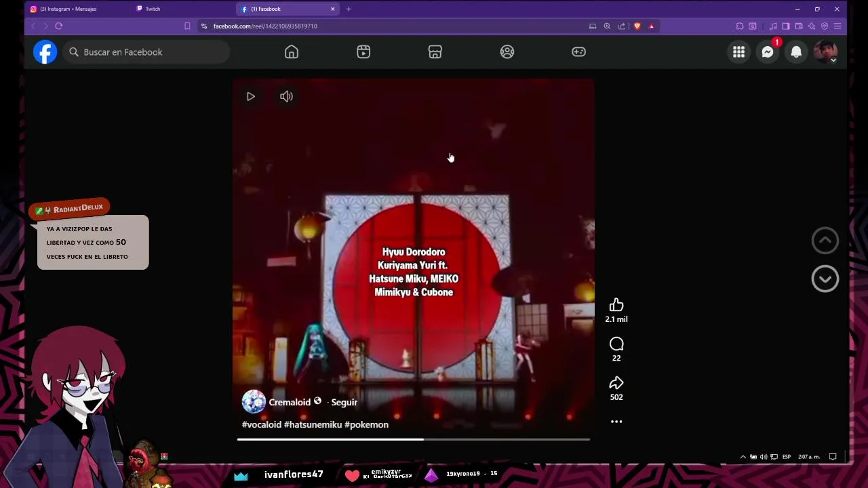The image size is (868, 488).
Task: Open the Groups icon in top navigation
Action: tap(507, 52)
